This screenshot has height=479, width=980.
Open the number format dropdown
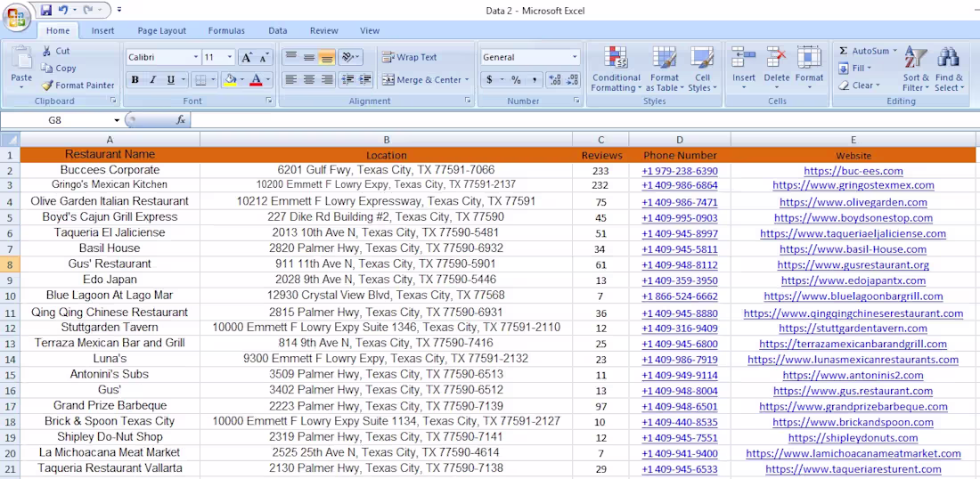click(575, 58)
